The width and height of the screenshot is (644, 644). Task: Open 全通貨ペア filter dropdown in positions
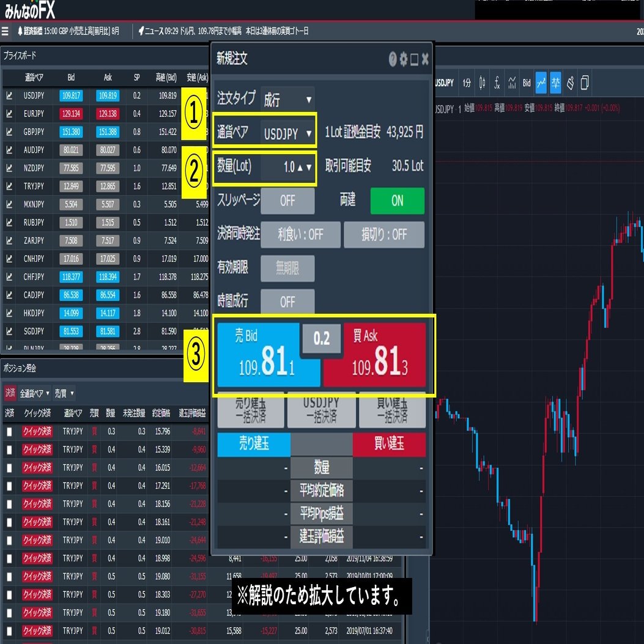point(34,393)
